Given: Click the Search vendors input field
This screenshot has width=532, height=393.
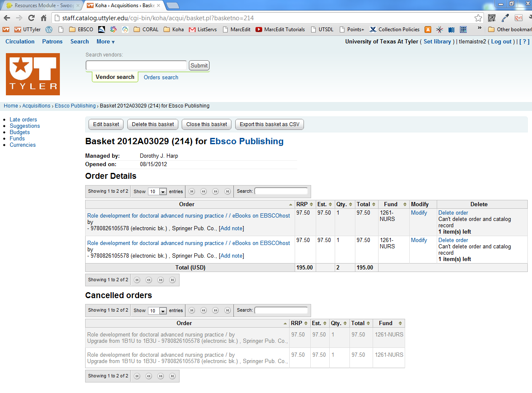Looking at the screenshot, I should pyautogui.click(x=136, y=65).
